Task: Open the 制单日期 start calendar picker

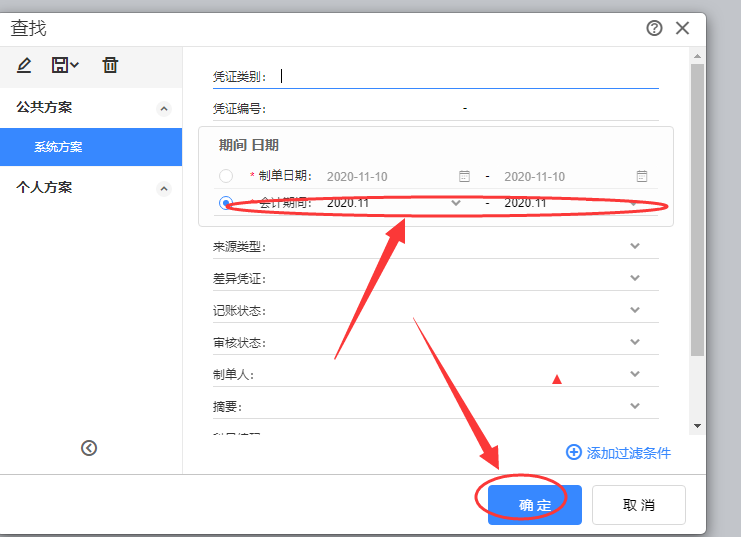Action: (465, 176)
